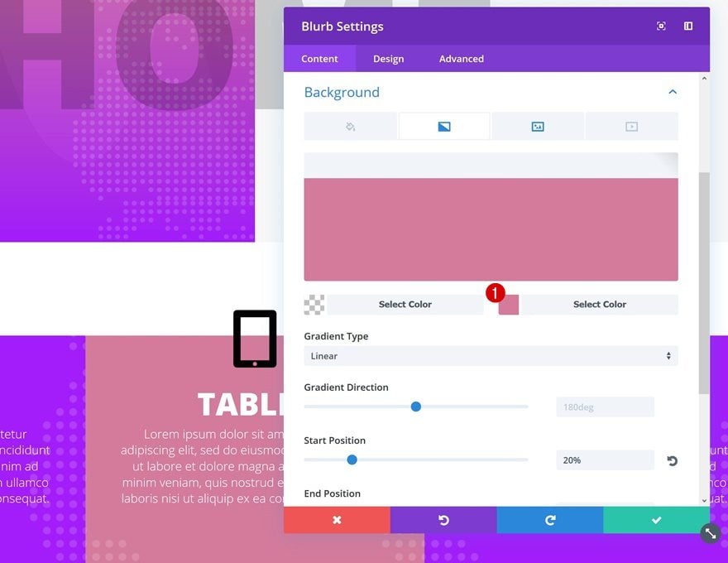Discard changes with the red X button
The height and width of the screenshot is (563, 728).
[x=337, y=520]
